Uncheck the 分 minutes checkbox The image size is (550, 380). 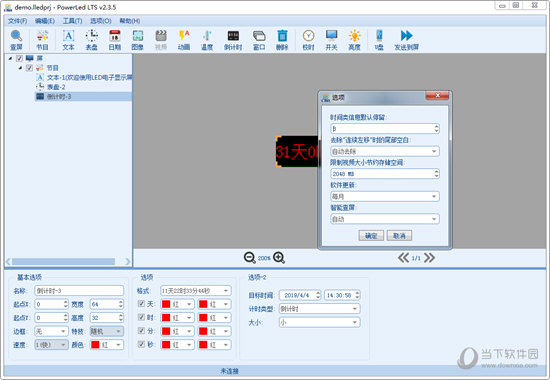coord(141,331)
